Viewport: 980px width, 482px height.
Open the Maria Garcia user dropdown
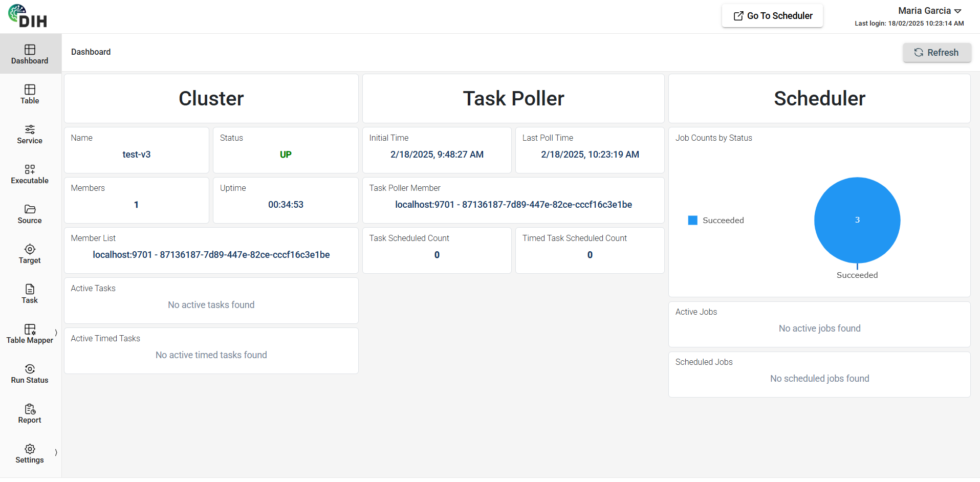tap(929, 11)
